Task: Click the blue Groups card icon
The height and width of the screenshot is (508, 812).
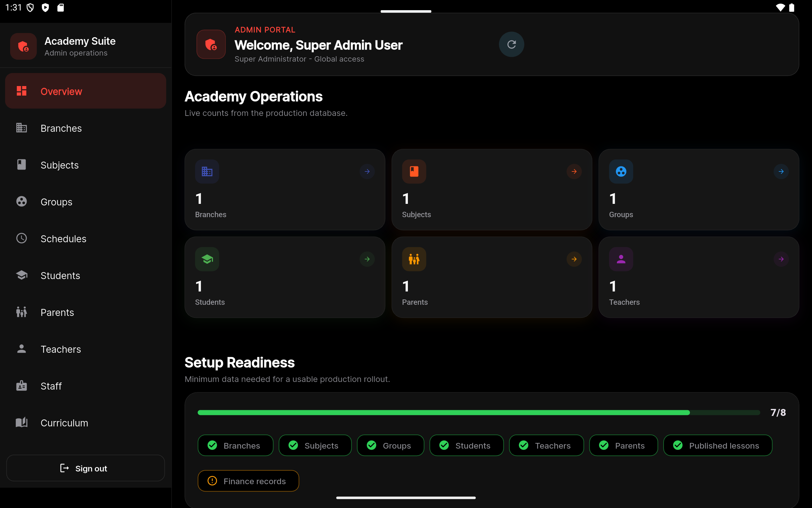Action: [621, 171]
